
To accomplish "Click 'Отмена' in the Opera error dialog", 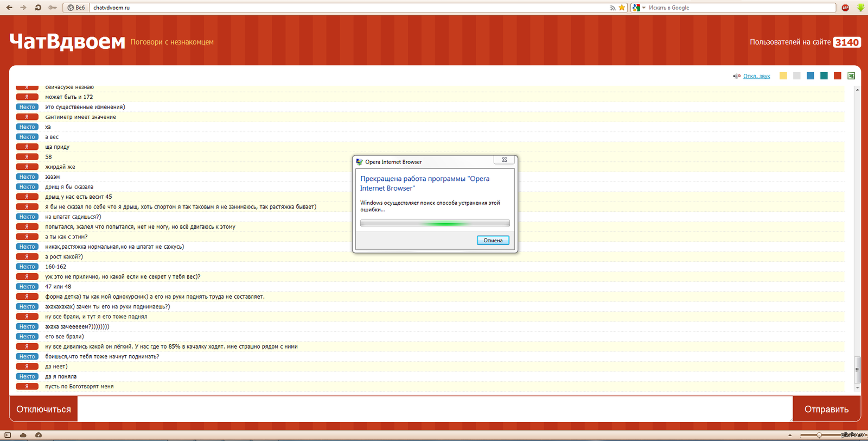I will [x=493, y=240].
